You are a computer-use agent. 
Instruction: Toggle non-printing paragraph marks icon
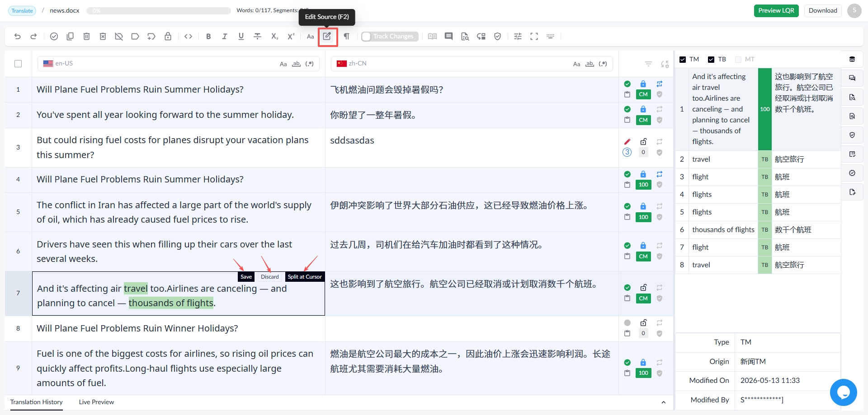[x=347, y=37]
